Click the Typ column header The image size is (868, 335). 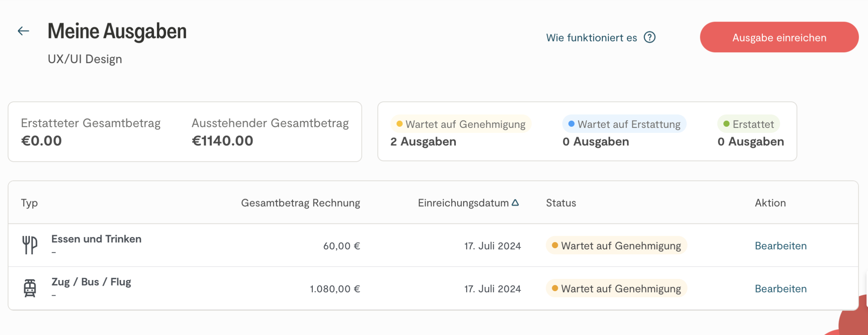29,203
